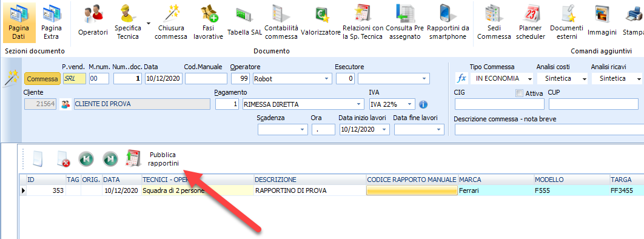Click the Num. doc. field
This screenshot has height=239, width=644.
tap(128, 78)
